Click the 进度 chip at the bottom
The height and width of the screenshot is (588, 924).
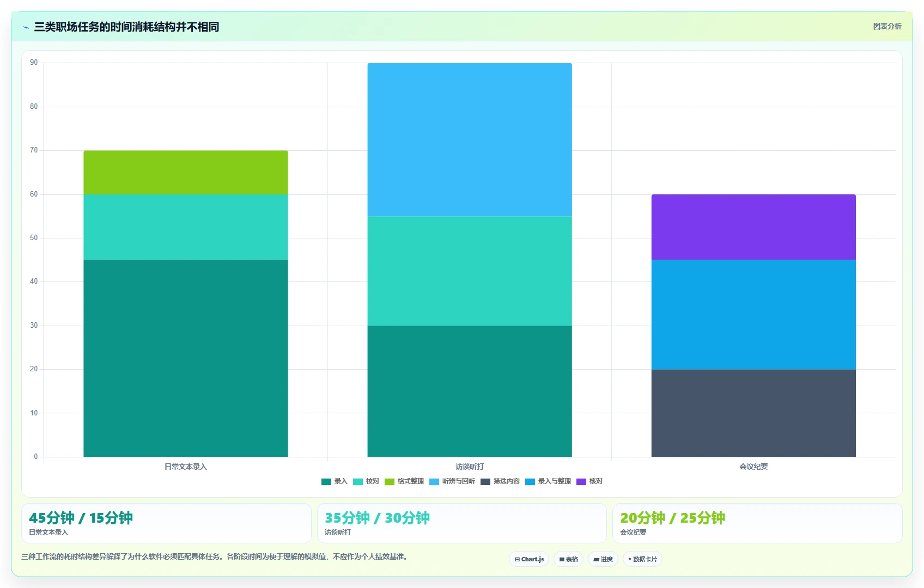pos(603,559)
